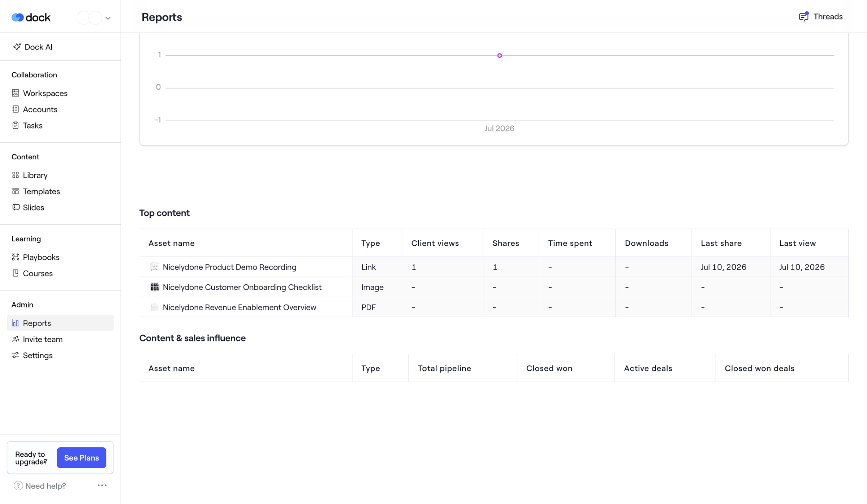The width and height of the screenshot is (867, 504).
Task: Click the Top content section heading
Action: pos(164,213)
